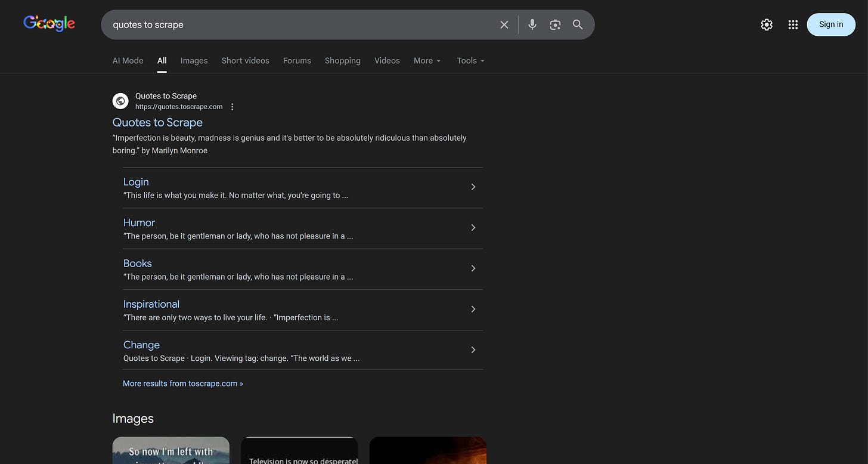The image size is (868, 464).
Task: Activate voice search microphone
Action: tap(532, 24)
